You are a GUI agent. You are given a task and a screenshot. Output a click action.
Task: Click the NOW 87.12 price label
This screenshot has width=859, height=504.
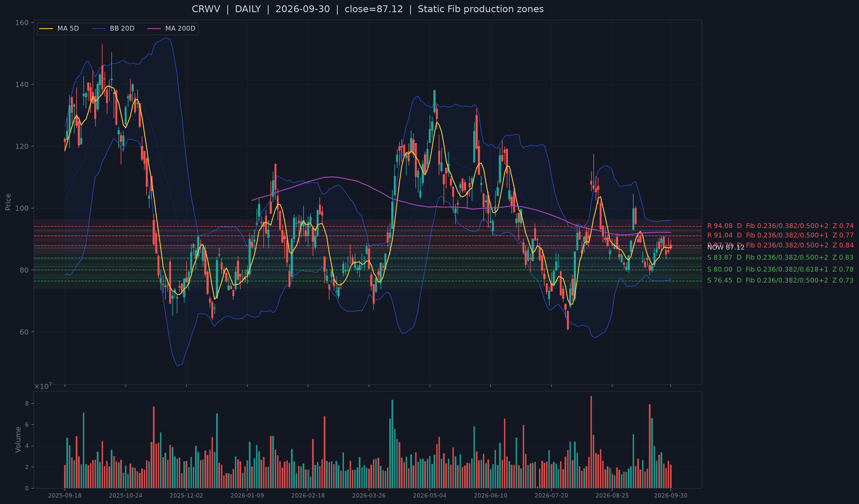pos(726,247)
